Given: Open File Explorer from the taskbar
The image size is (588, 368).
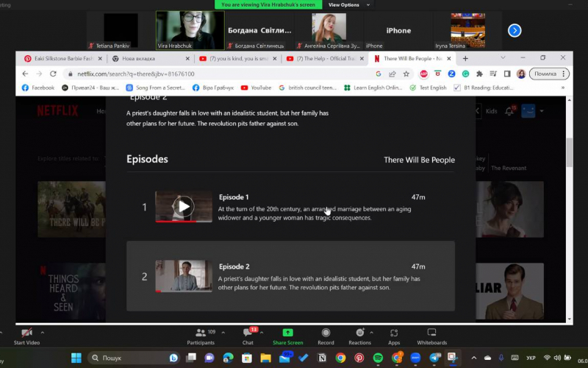Looking at the screenshot, I should [265, 358].
